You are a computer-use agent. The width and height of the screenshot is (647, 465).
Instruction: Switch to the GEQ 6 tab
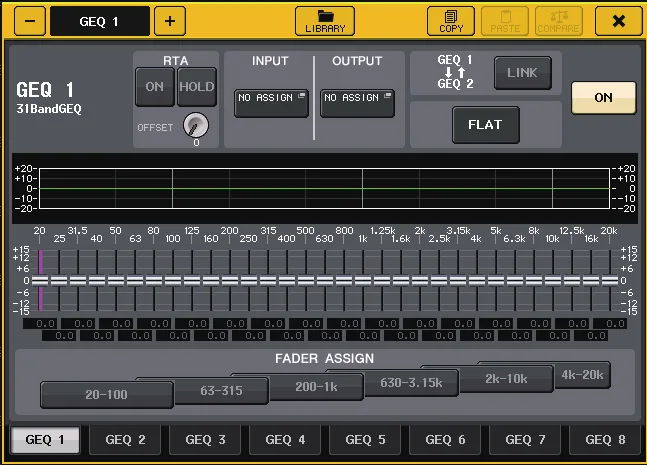coord(445,440)
